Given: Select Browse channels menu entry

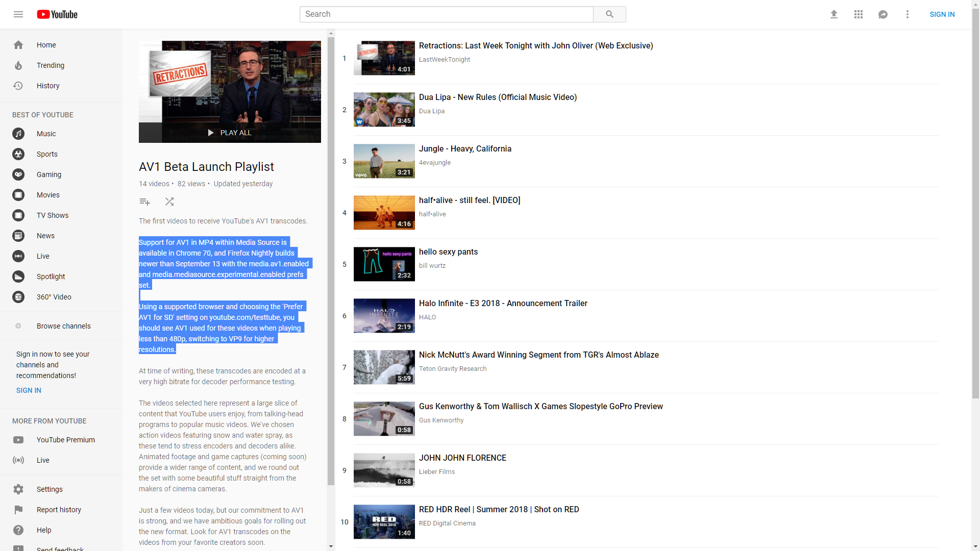Looking at the screenshot, I should coord(61,326).
